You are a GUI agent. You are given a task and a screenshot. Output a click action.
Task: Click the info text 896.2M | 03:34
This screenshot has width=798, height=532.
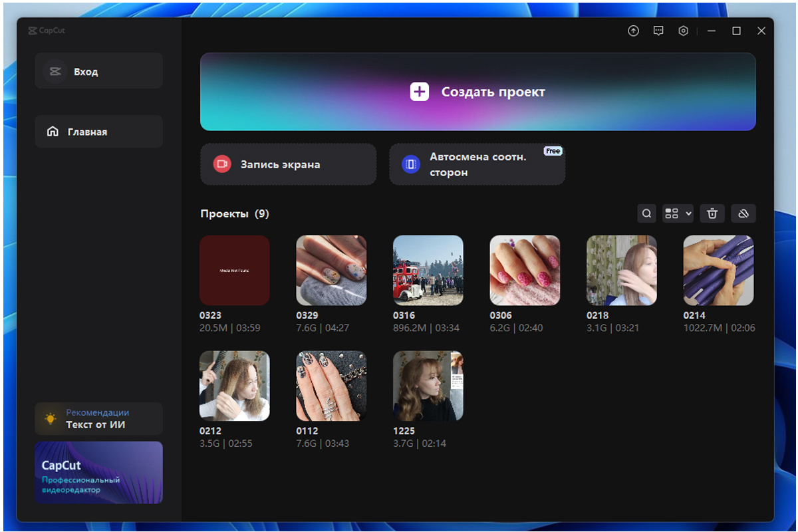pyautogui.click(x=426, y=328)
